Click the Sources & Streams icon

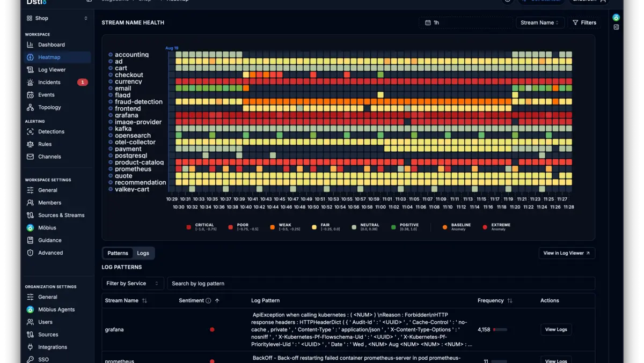[30, 215]
